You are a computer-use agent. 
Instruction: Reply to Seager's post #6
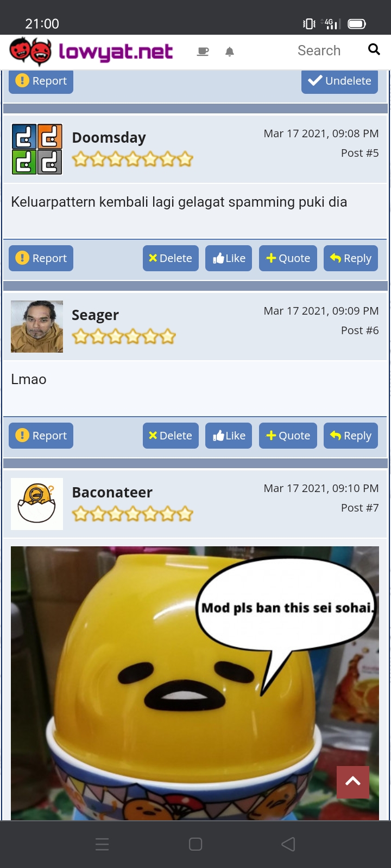pyautogui.click(x=351, y=436)
